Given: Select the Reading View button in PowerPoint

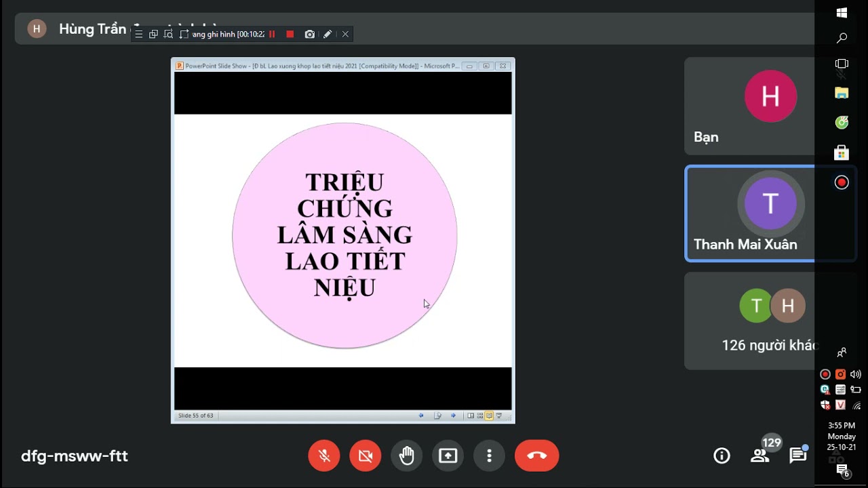Looking at the screenshot, I should pyautogui.click(x=489, y=415).
